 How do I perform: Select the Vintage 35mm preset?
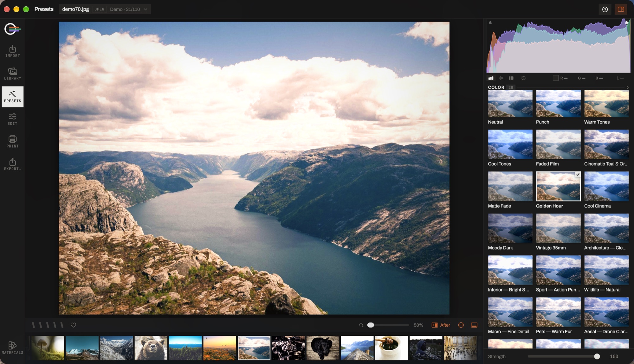pos(558,228)
